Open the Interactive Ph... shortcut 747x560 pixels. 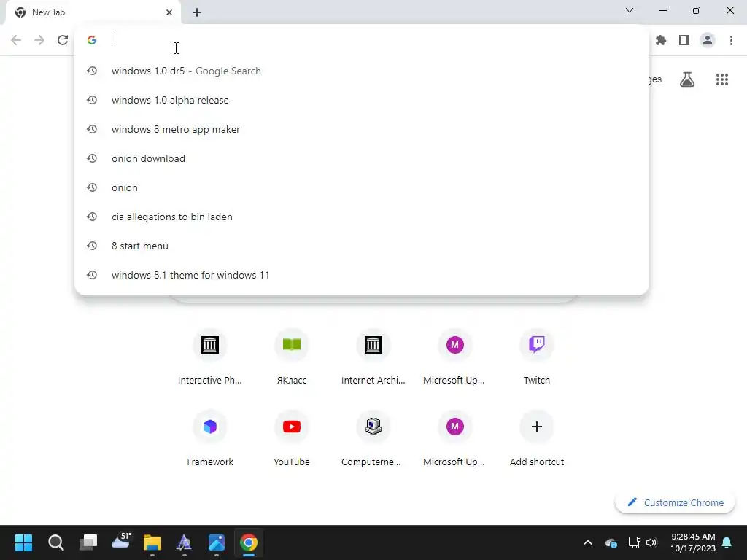coord(209,357)
